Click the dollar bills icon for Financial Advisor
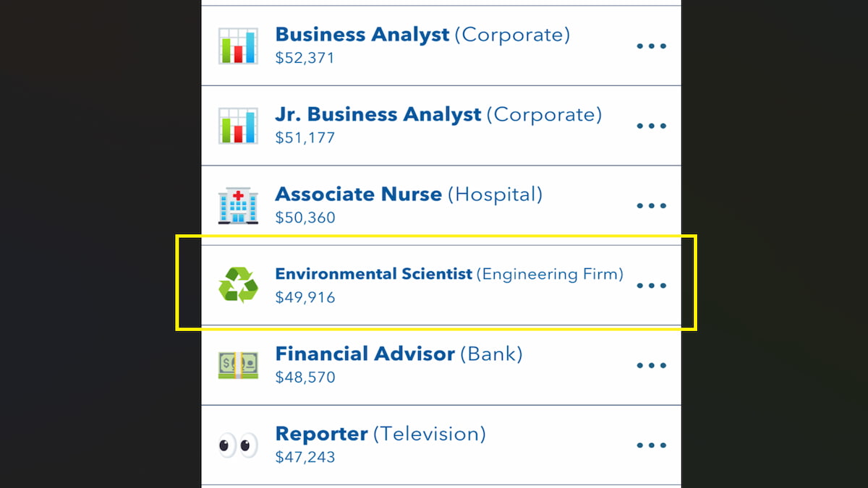The width and height of the screenshot is (868, 488). click(238, 365)
